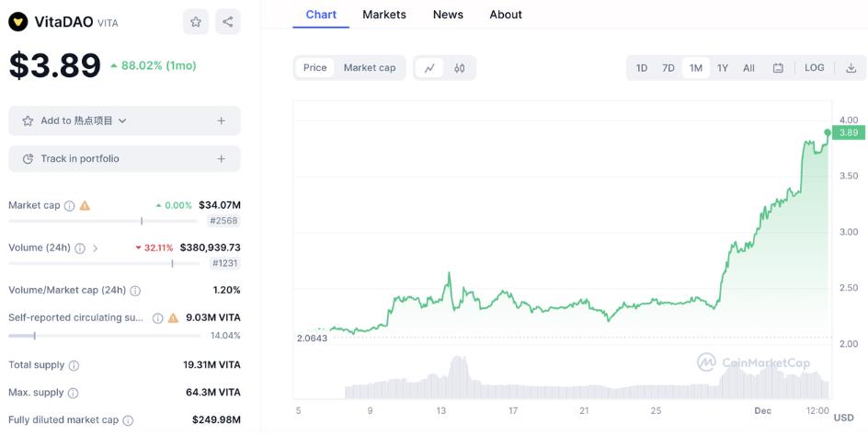Open the calendar date range picker
Screen dimensions: 868x436
point(778,68)
